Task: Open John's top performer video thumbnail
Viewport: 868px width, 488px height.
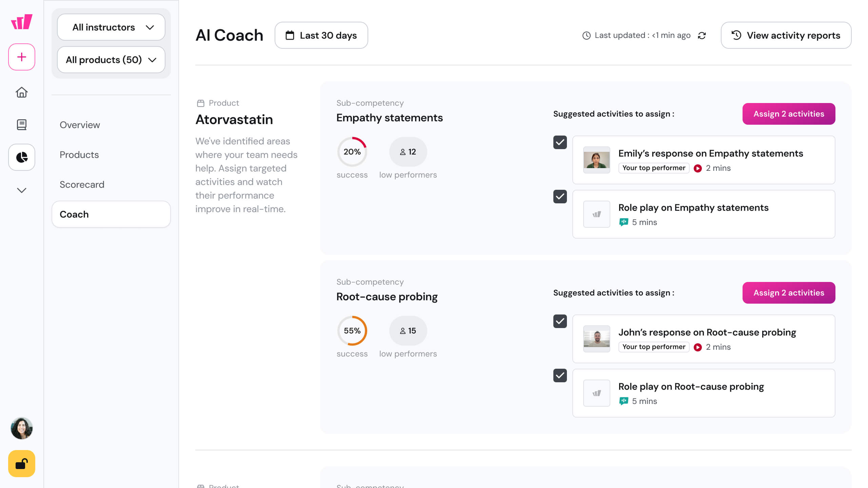Action: coord(596,339)
